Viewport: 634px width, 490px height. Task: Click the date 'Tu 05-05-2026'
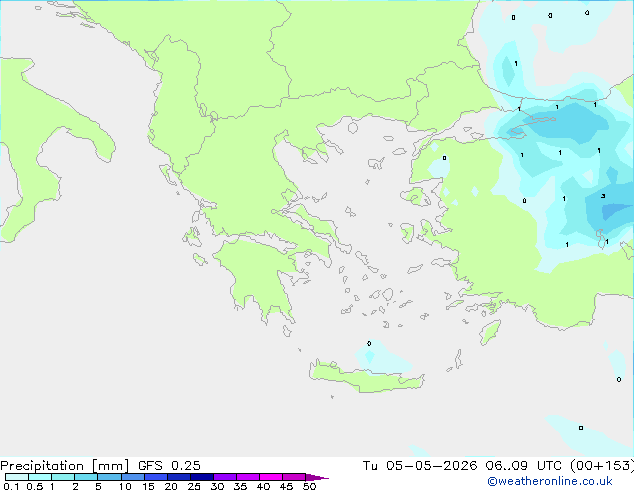pos(420,466)
